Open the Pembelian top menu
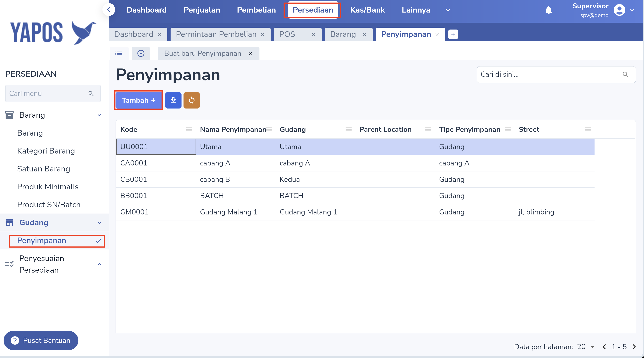 tap(256, 10)
